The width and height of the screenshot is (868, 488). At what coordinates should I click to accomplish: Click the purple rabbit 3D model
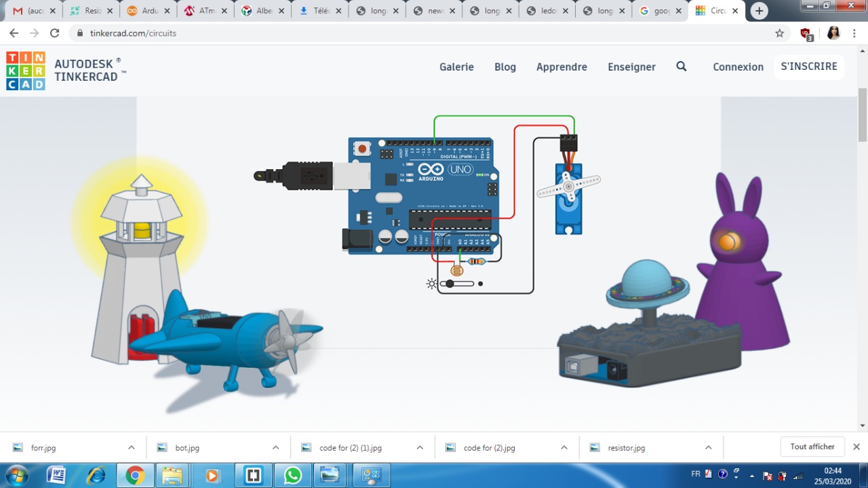tap(742, 261)
